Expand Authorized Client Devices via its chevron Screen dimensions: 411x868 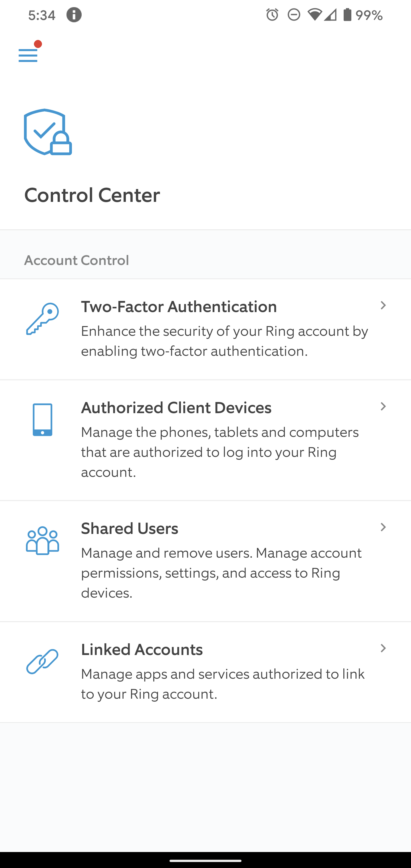(383, 406)
